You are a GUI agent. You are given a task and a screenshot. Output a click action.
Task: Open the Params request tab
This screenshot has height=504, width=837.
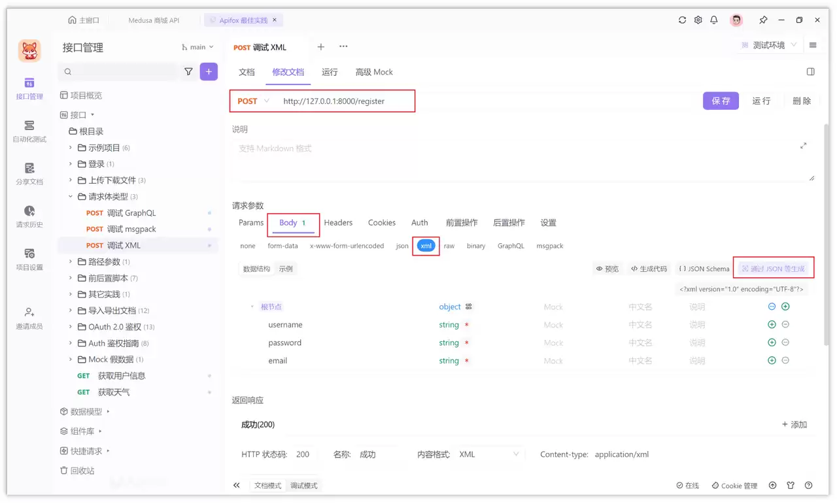click(251, 223)
